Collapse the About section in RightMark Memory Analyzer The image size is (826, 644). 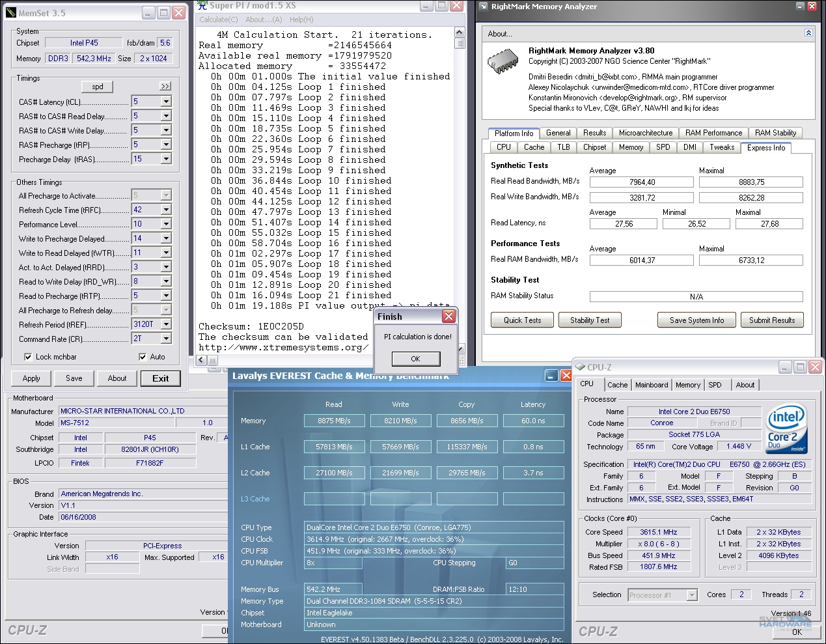808,32
